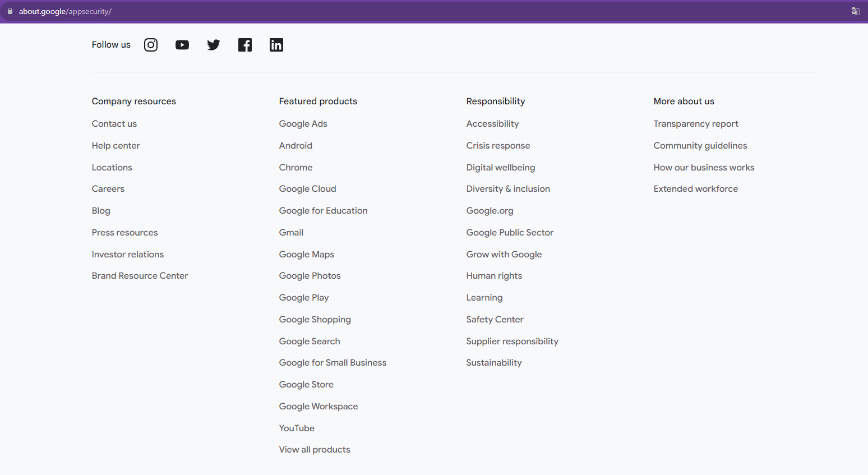Click Diversity & inclusion link

coord(508,189)
